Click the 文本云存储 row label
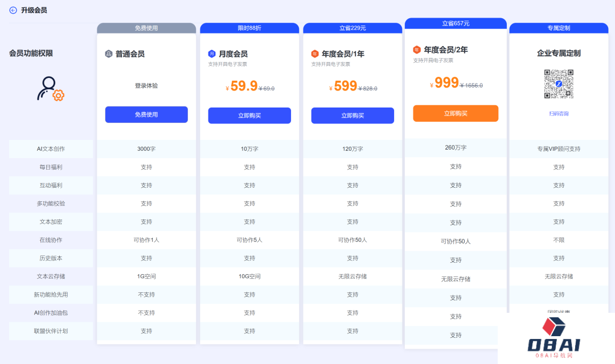Screen dimensions: 615x364 [x=51, y=276]
